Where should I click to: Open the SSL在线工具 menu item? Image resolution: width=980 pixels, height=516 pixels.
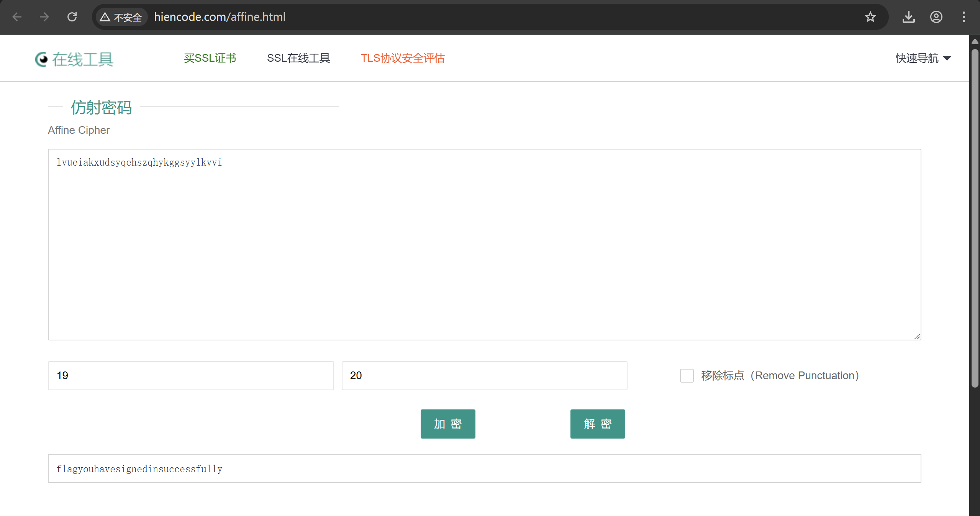[298, 58]
